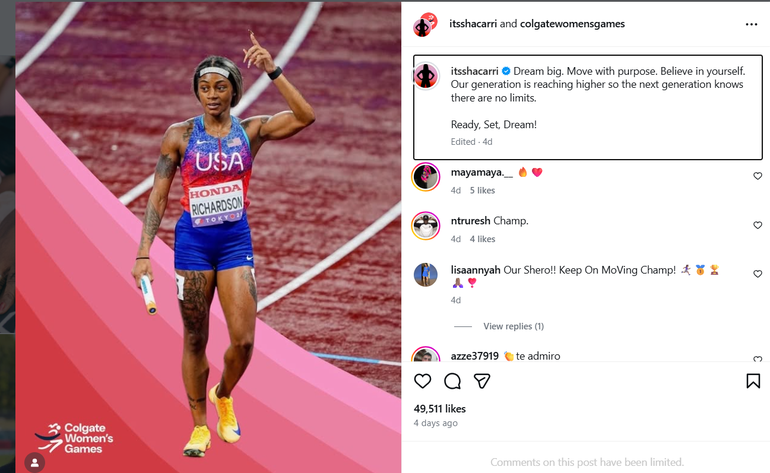Image resolution: width=770 pixels, height=473 pixels.
Task: Open mayamaya.__ profile avatar
Action: [426, 177]
